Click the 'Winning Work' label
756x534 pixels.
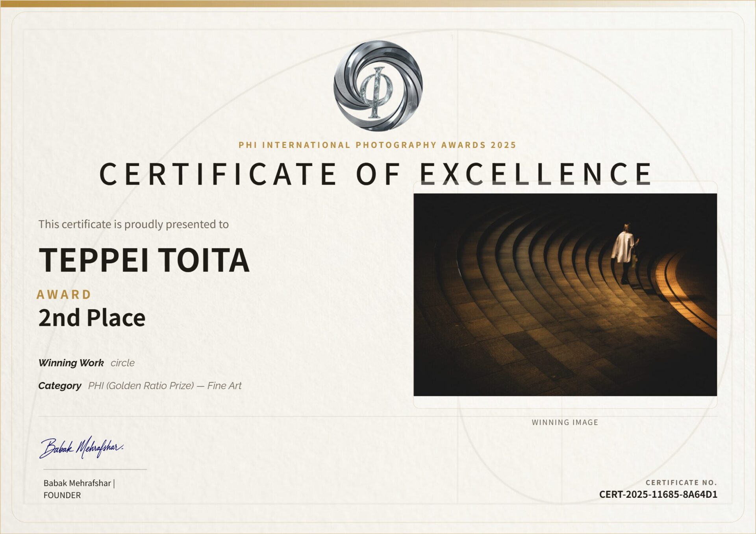click(x=71, y=363)
